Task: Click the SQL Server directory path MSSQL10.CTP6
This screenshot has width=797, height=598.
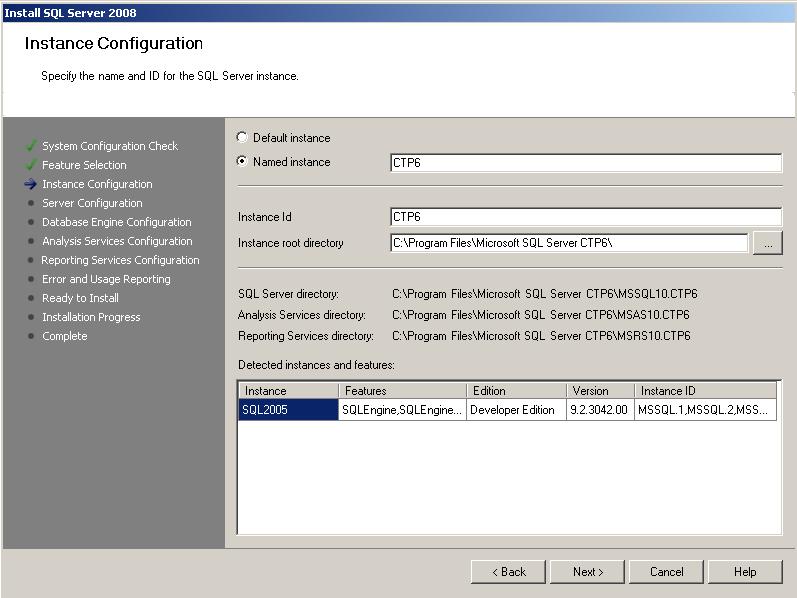Action: coord(545,294)
